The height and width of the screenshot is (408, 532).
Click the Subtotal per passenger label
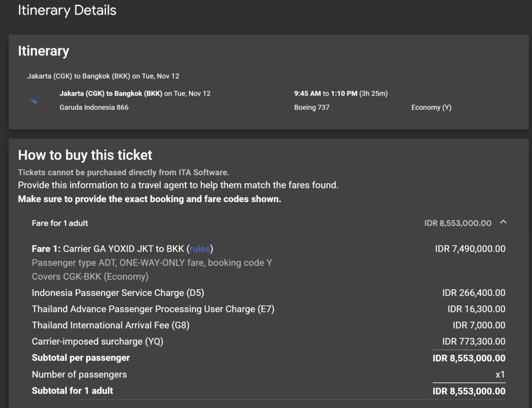(81, 358)
